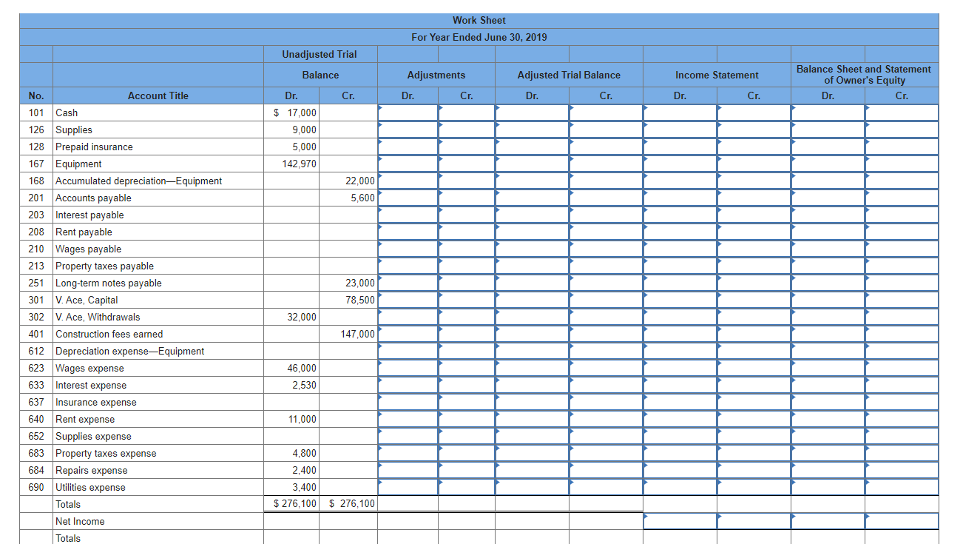This screenshot has width=980, height=544.
Task: Select Construction fees earned Income Statement Cr. cell
Action: click(x=754, y=334)
